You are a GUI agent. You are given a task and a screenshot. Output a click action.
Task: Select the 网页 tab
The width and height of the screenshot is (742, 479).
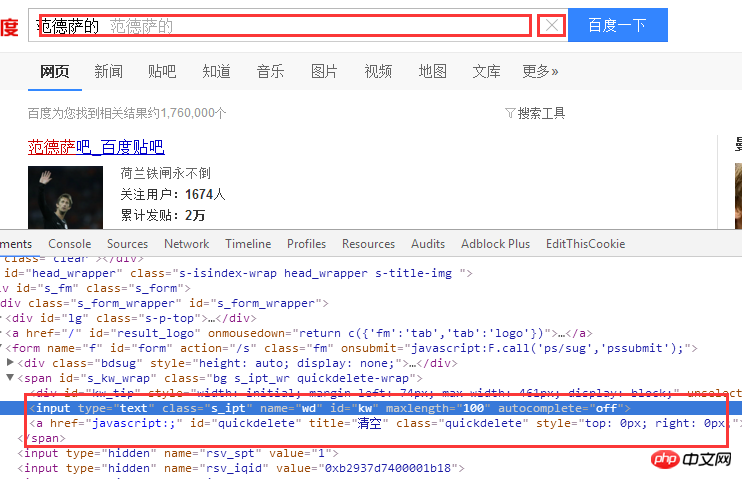click(x=55, y=71)
